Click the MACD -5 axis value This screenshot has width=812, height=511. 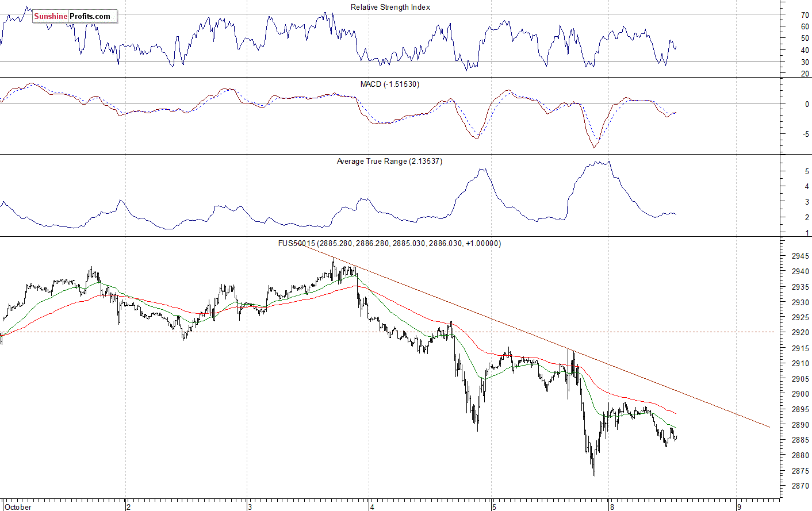(x=806, y=135)
